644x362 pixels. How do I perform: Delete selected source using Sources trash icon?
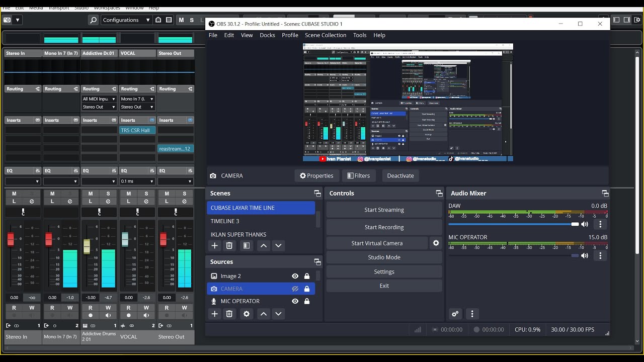229,314
